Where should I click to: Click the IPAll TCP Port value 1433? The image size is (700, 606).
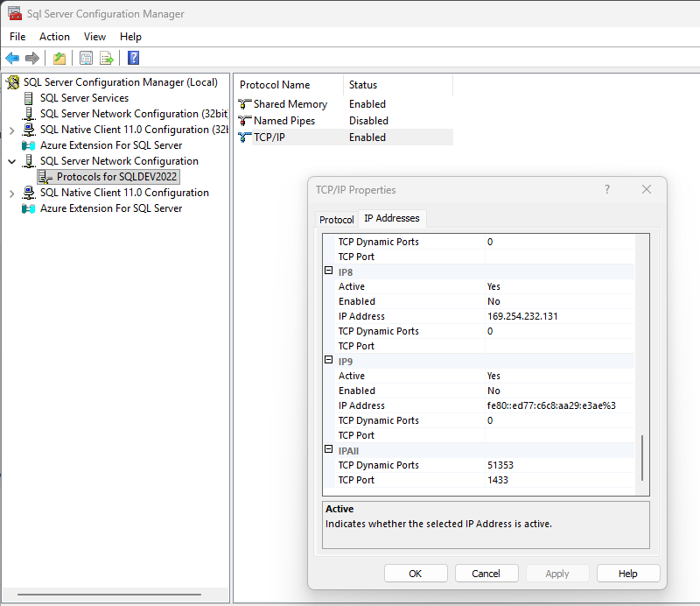click(x=498, y=480)
